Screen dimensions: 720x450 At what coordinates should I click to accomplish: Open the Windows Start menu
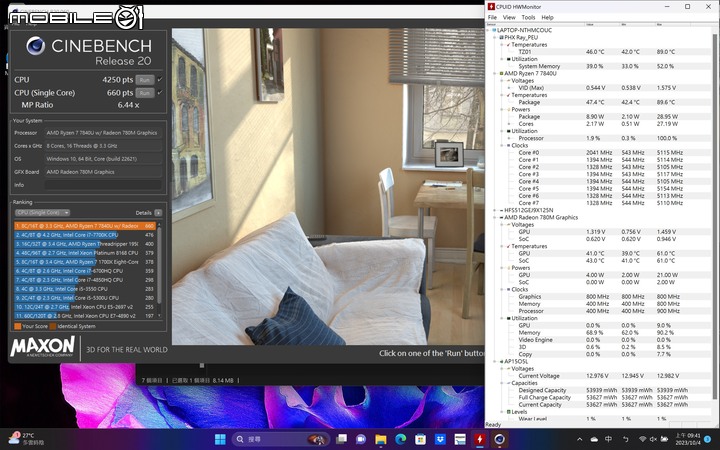(220, 439)
